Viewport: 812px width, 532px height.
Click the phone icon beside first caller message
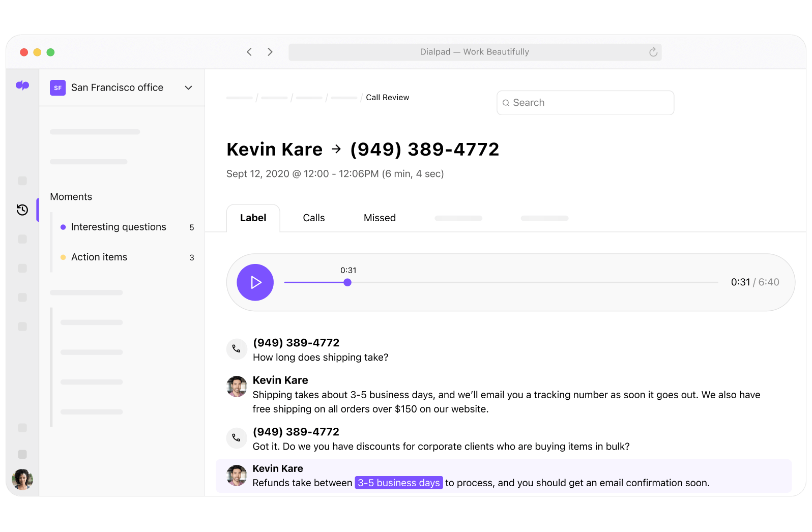(237, 349)
